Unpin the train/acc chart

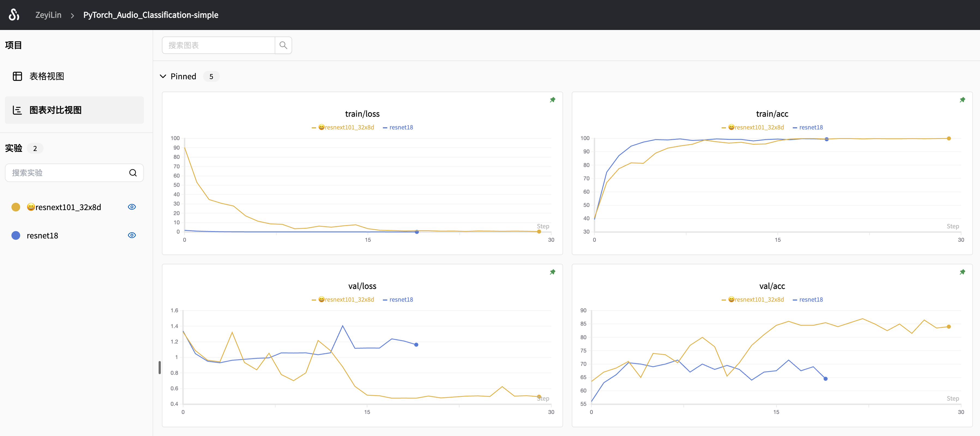962,100
